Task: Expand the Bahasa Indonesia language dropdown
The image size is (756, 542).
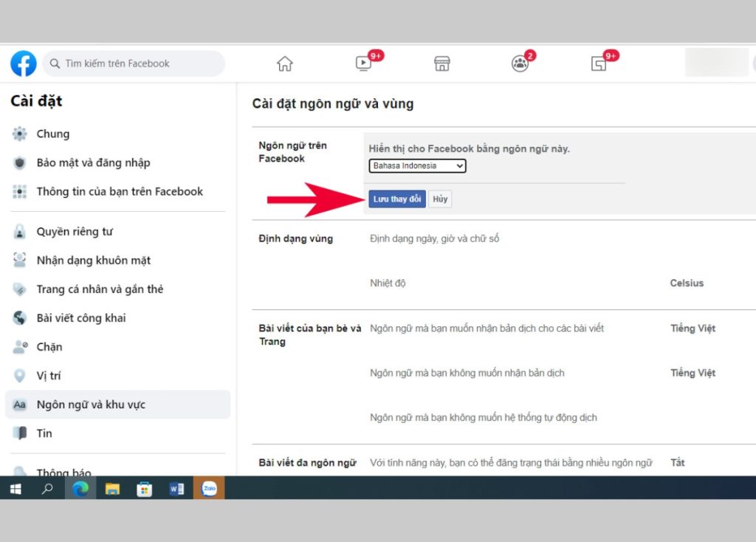Action: coord(418,166)
